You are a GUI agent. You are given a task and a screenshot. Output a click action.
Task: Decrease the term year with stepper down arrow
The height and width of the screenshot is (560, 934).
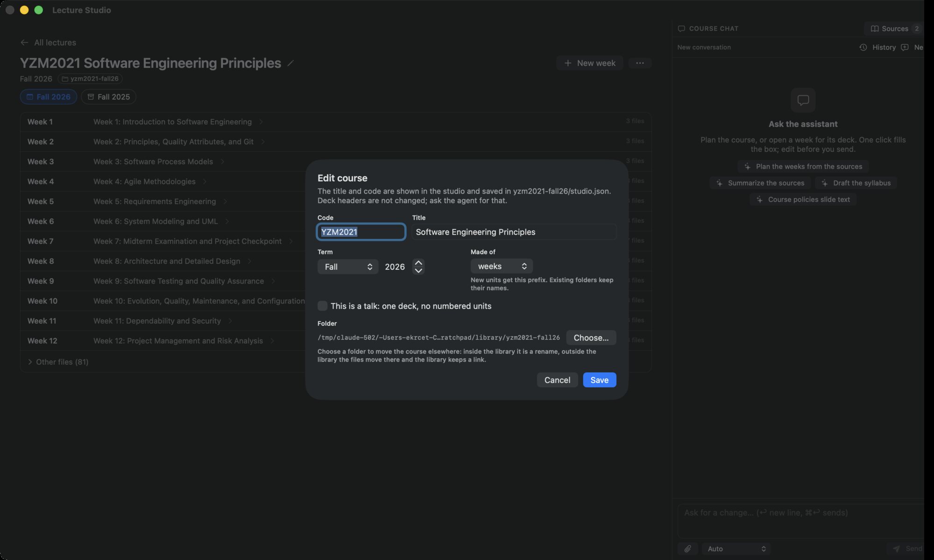(x=418, y=271)
